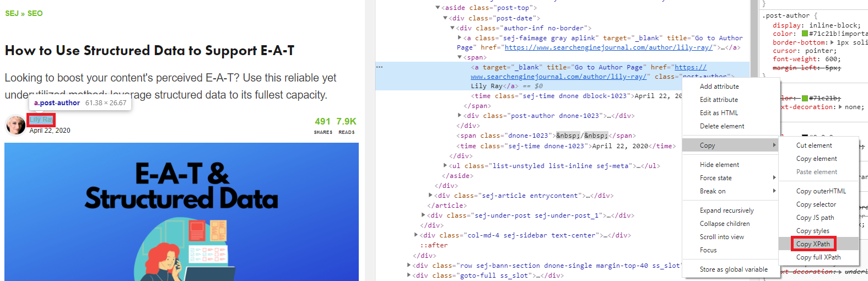The height and width of the screenshot is (281, 868).
Task: Expand the col-md-4 sej-sidebar div node
Action: tap(417, 235)
